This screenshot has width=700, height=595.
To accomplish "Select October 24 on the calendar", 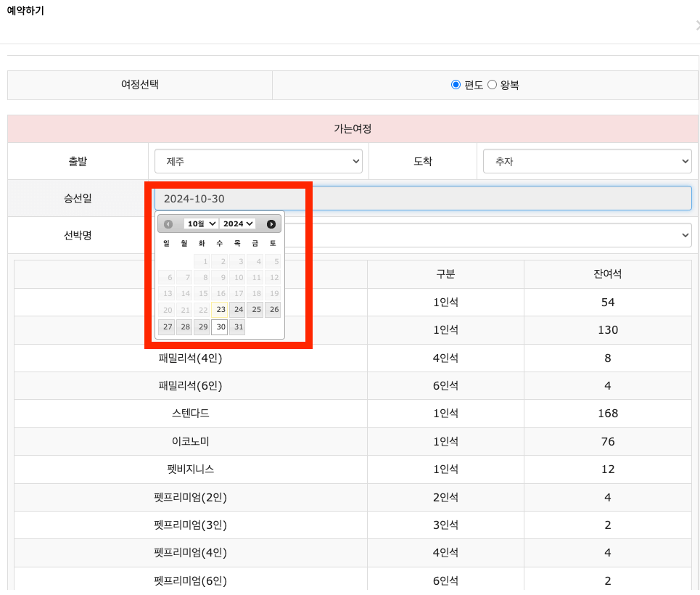I will (x=238, y=309).
